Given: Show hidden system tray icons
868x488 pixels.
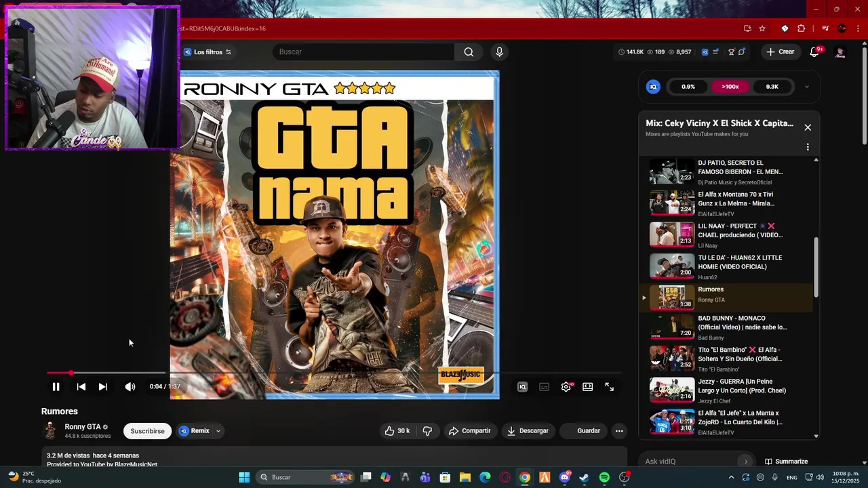Looking at the screenshot, I should coord(731,477).
